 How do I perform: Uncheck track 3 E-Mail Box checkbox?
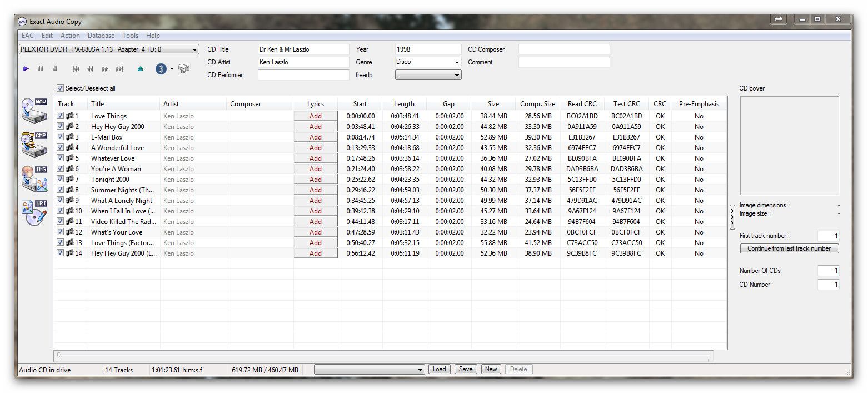60,137
